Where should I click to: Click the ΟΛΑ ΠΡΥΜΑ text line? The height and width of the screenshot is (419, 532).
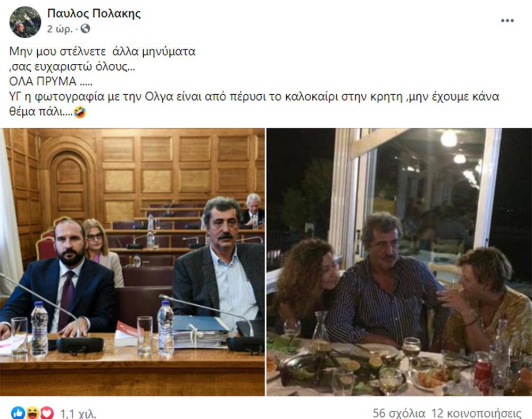[51, 82]
